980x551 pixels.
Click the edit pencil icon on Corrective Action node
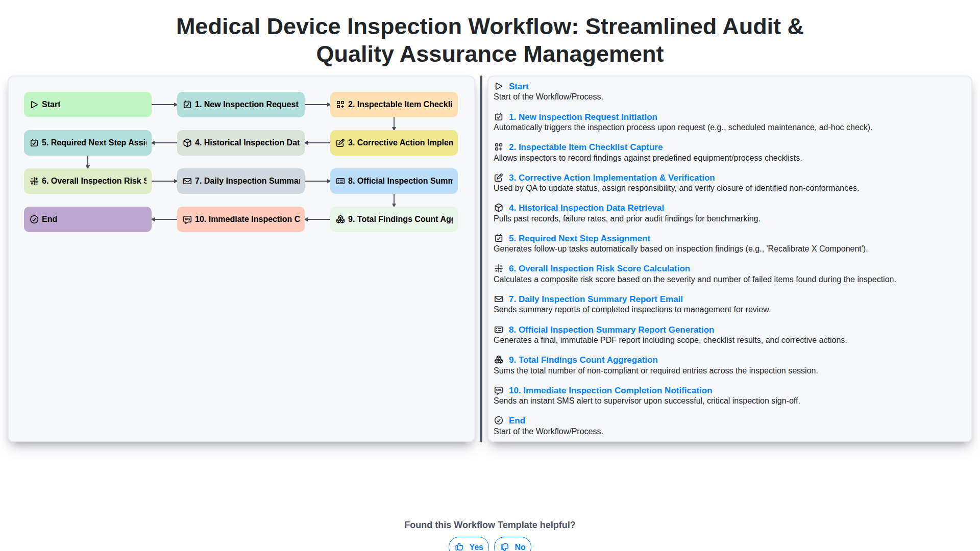tap(340, 143)
